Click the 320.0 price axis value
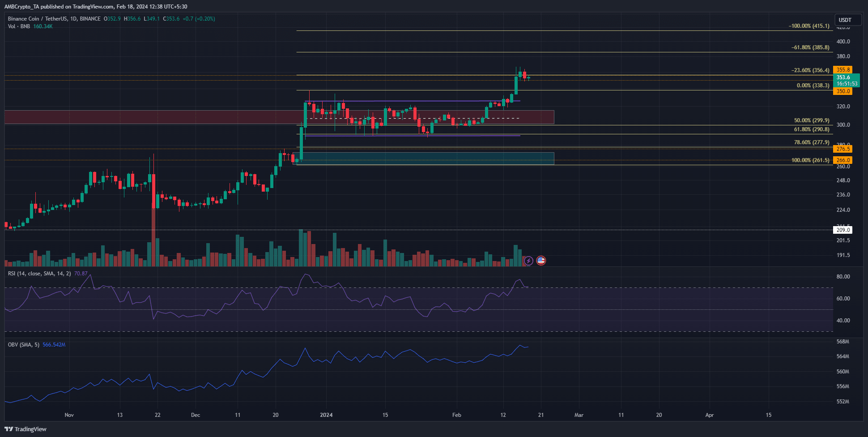Screen dimensions: 868x437 (x=843, y=107)
